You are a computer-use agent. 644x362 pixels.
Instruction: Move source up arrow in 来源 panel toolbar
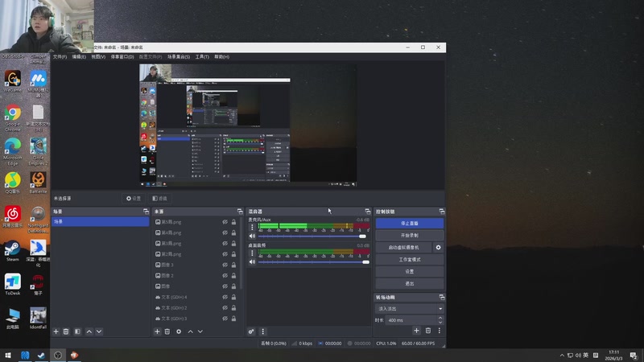[190, 331]
